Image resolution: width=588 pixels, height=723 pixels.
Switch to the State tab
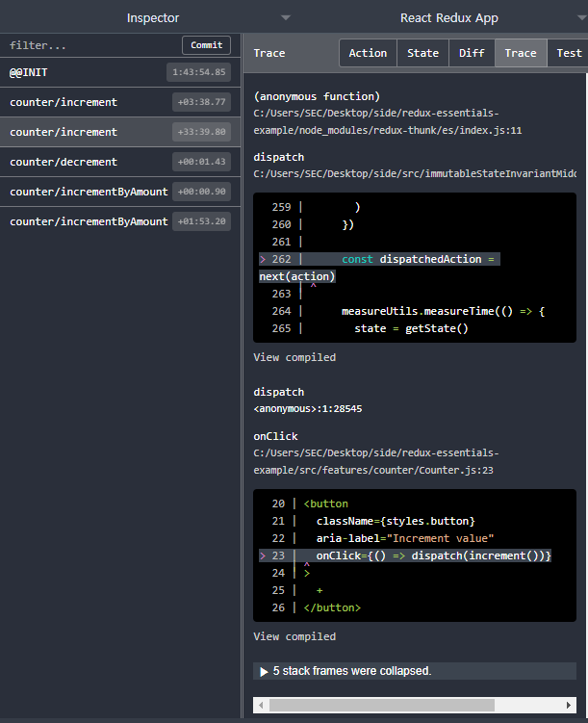[x=422, y=53]
